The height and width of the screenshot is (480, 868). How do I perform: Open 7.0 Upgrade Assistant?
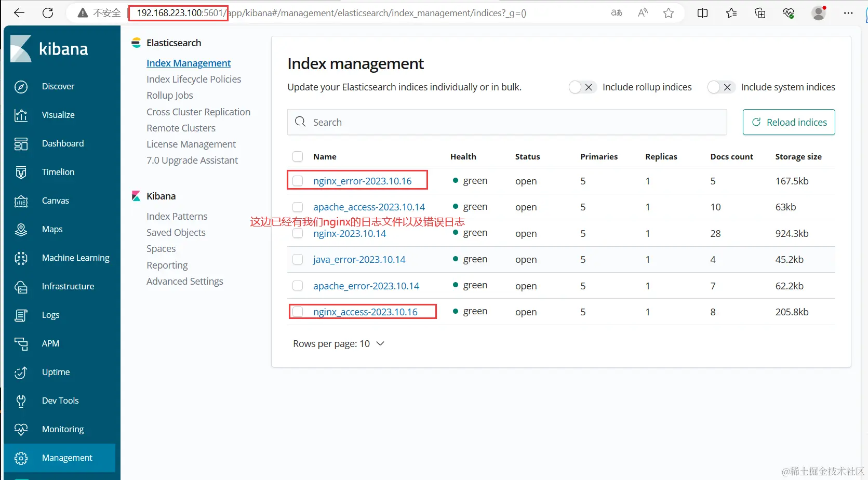tap(192, 161)
